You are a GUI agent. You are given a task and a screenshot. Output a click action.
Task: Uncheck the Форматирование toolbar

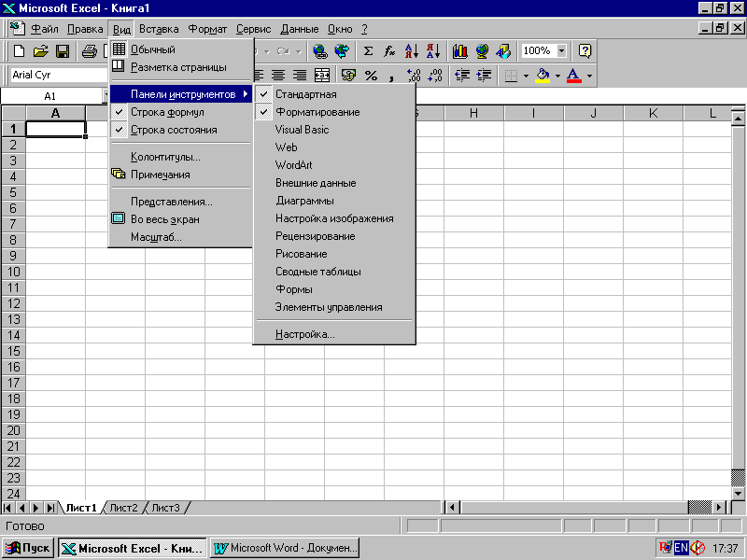(x=334, y=112)
